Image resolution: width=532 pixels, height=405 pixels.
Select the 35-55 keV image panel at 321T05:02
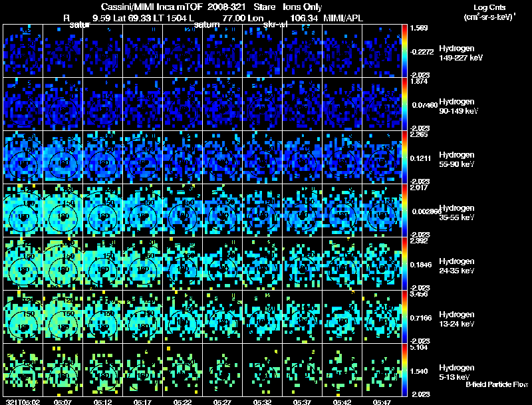tap(23, 211)
